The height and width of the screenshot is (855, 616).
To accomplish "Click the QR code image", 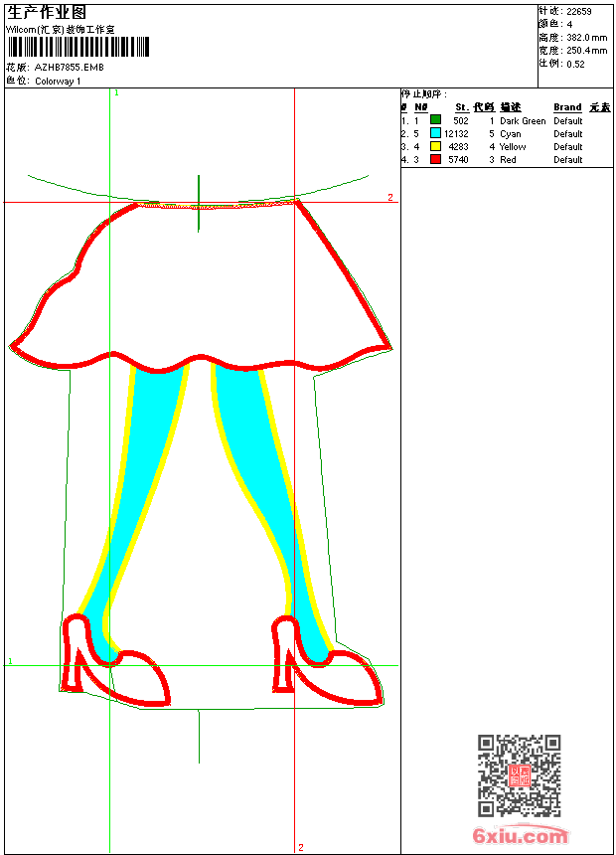I will [519, 775].
